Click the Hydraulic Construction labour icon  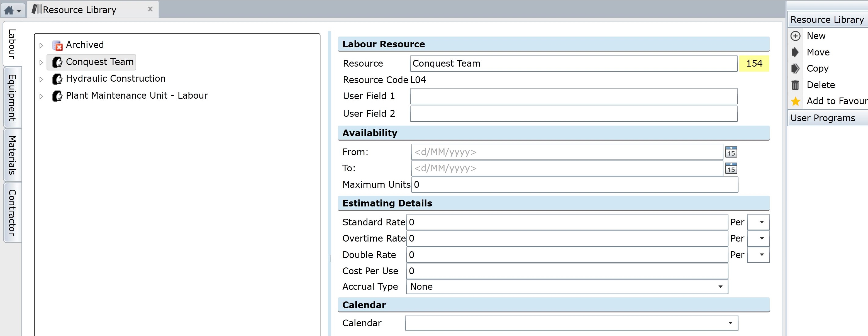pos(58,79)
